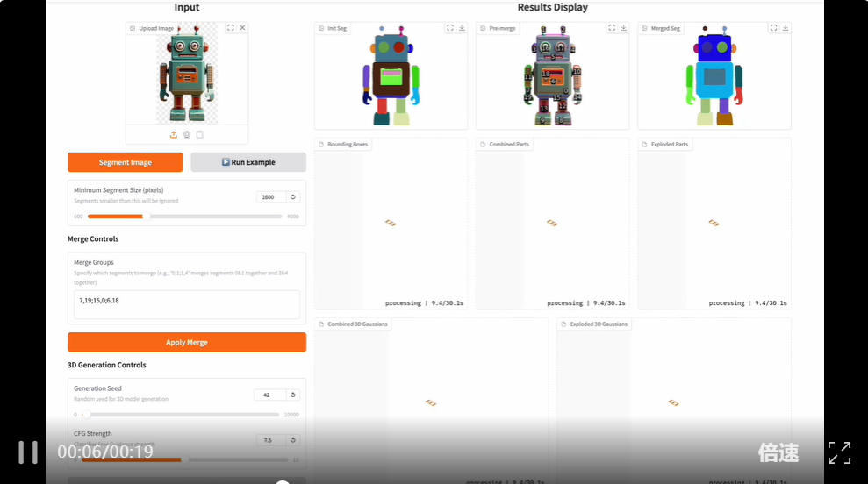View the Pre-merge image in fullscreen
The height and width of the screenshot is (484, 868).
click(x=611, y=28)
